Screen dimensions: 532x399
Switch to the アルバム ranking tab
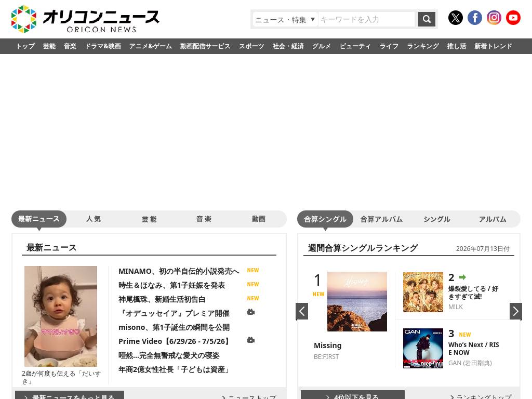click(x=493, y=219)
